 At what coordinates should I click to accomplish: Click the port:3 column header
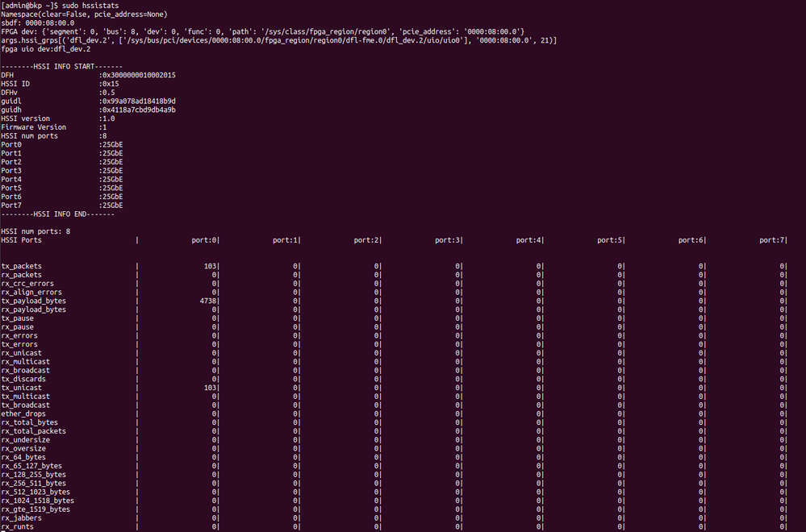(x=447, y=240)
